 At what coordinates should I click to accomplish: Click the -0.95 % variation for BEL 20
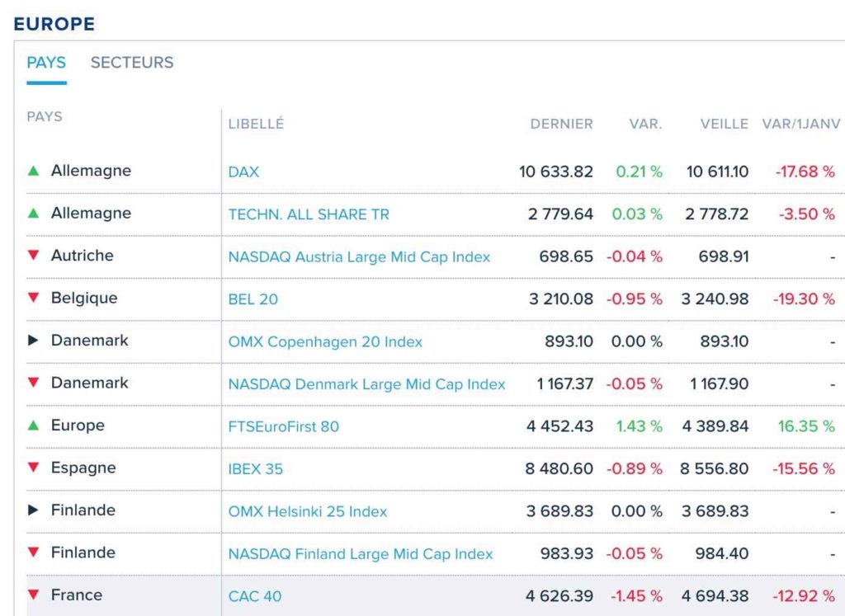pyautogui.click(x=635, y=299)
